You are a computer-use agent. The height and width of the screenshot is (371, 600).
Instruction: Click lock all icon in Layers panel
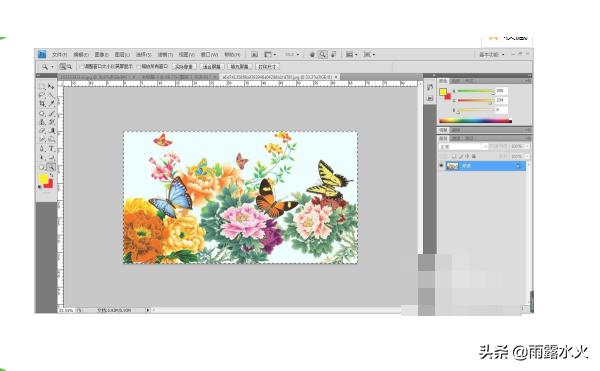click(474, 156)
